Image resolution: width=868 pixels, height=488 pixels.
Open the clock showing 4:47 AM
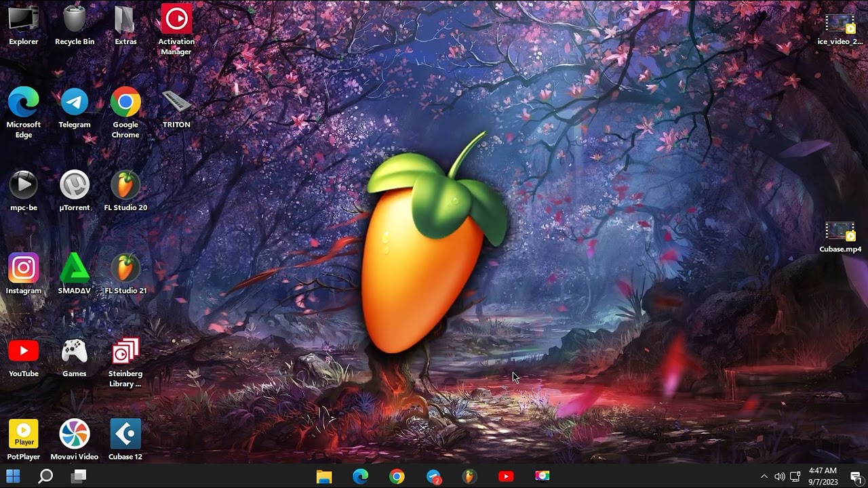click(x=823, y=476)
